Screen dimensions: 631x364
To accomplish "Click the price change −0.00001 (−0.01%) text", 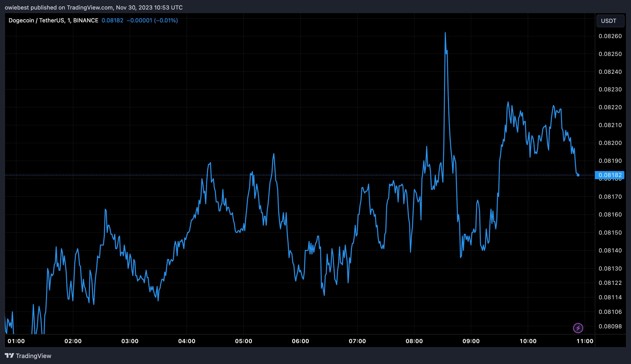I will click(x=152, y=20).
